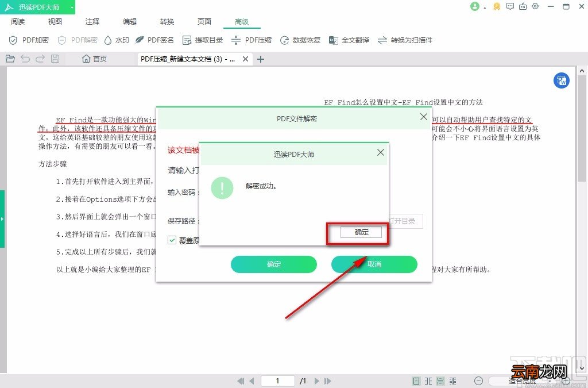Click the scrollbar up arrow
This screenshot has height=388, width=588.
(582, 71)
